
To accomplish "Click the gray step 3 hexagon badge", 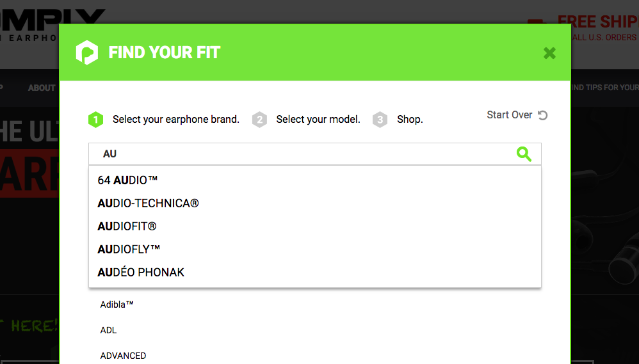I will pos(380,120).
